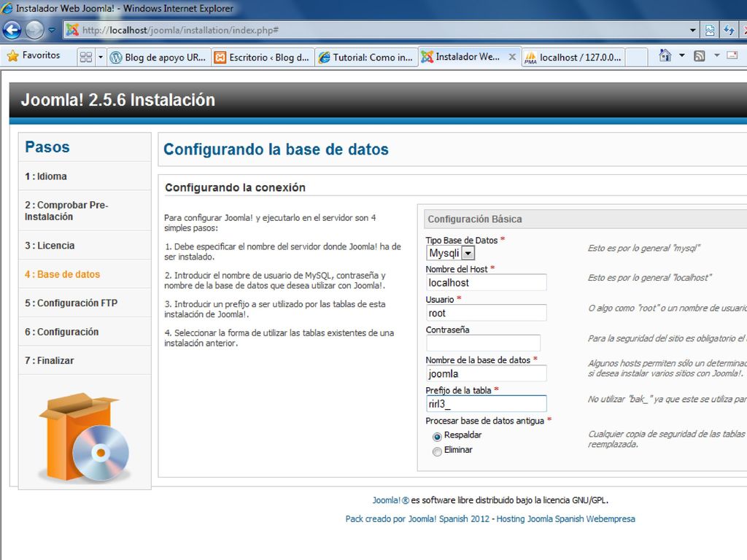Click the Home house icon

(665, 55)
